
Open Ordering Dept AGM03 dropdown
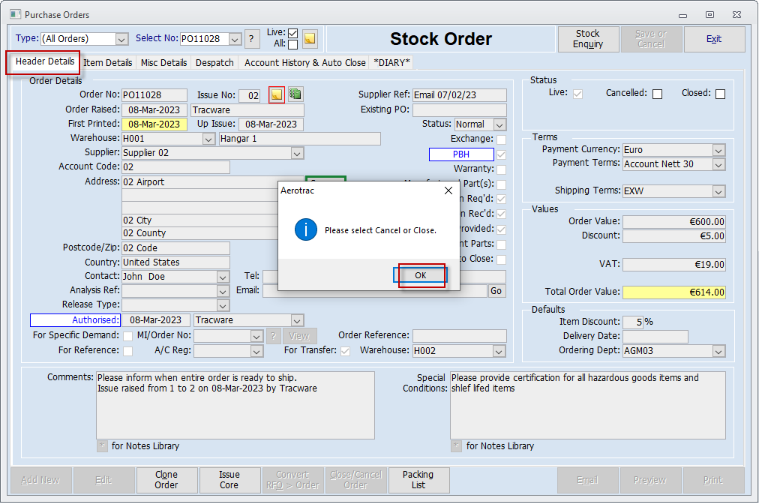pyautogui.click(x=718, y=351)
